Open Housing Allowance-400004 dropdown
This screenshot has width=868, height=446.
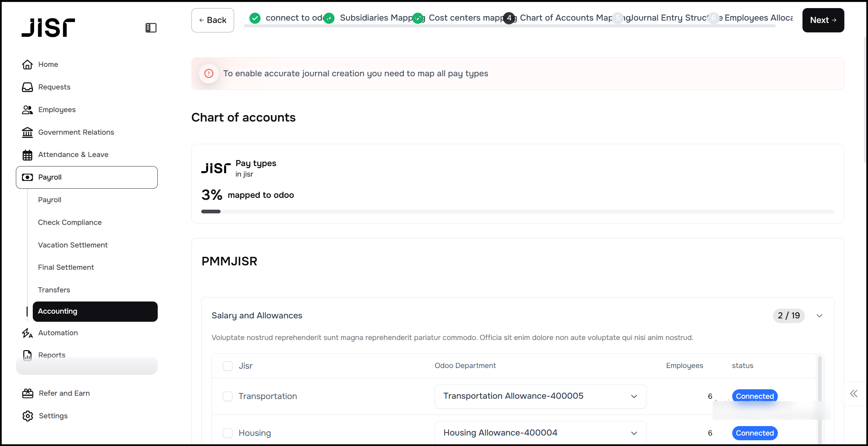point(540,433)
